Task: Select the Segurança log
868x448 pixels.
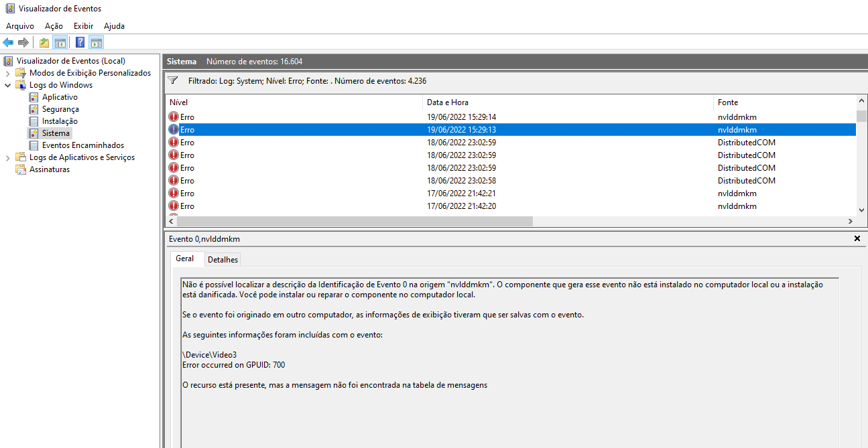Action: point(60,109)
